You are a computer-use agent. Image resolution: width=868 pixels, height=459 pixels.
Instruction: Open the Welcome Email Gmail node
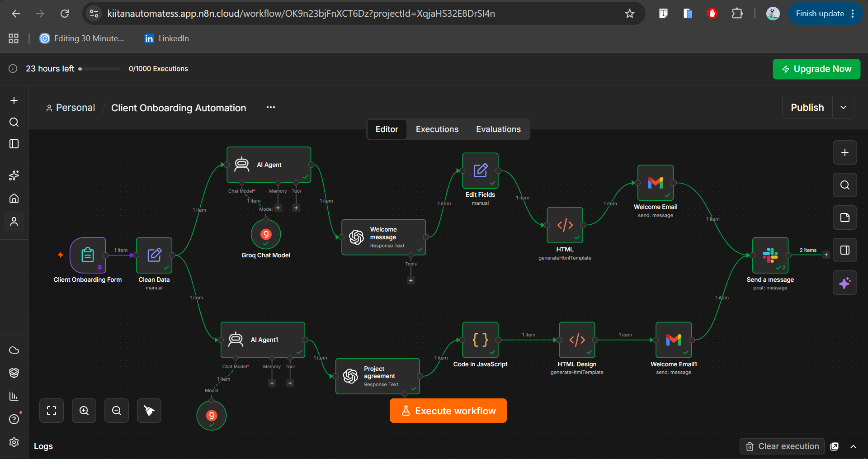[x=656, y=183]
